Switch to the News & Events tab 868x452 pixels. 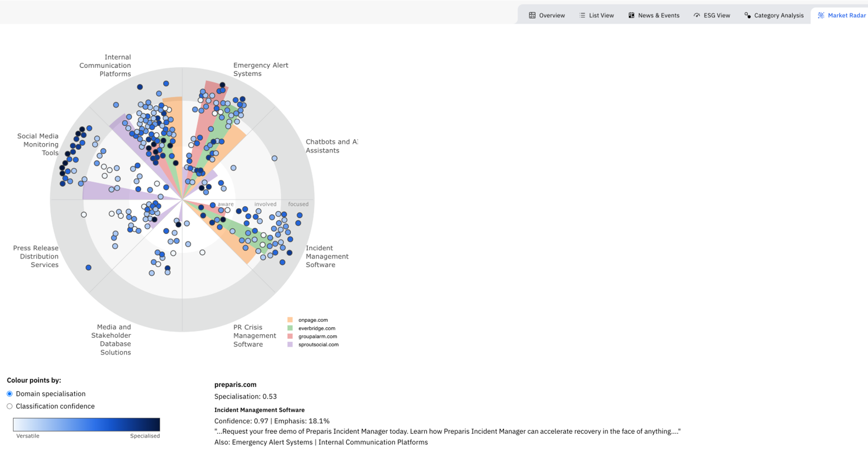[654, 15]
